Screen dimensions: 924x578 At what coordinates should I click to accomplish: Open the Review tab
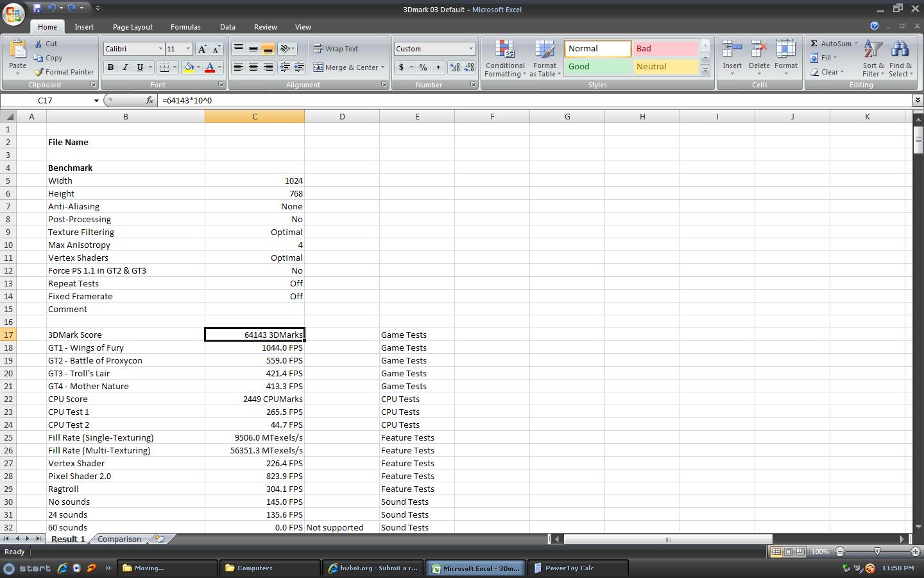[x=265, y=27]
